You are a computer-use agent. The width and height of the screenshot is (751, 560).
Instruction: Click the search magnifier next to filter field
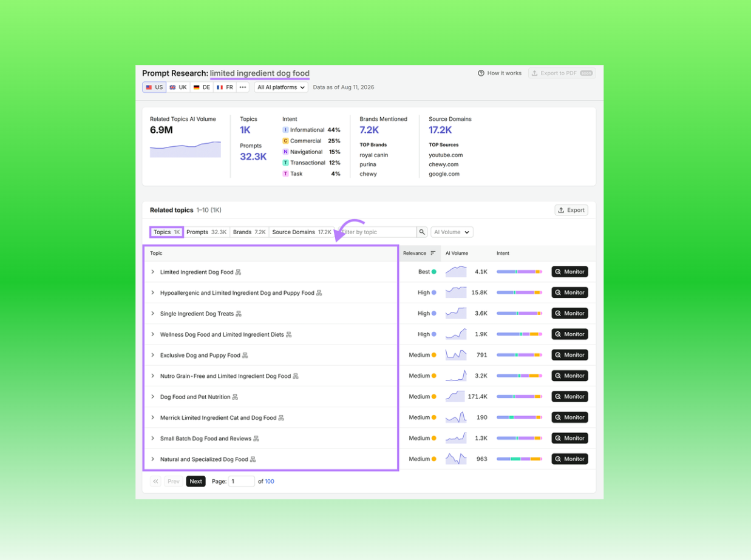(x=422, y=232)
